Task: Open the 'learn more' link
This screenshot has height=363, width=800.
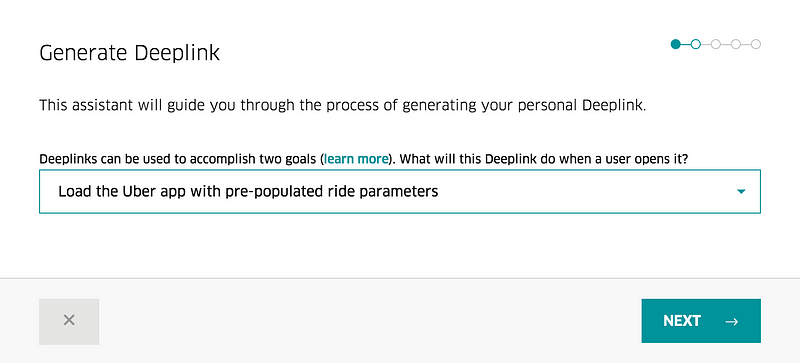Action: [356, 159]
